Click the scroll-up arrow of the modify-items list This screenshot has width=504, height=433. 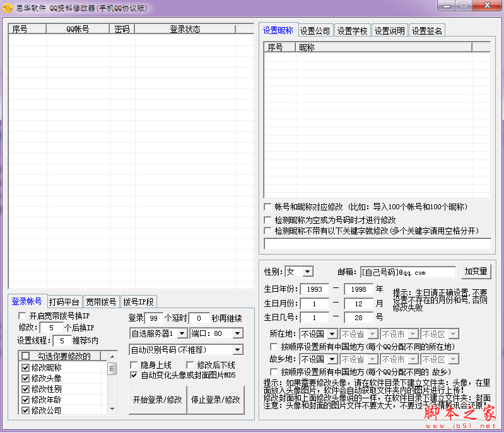coord(112,355)
